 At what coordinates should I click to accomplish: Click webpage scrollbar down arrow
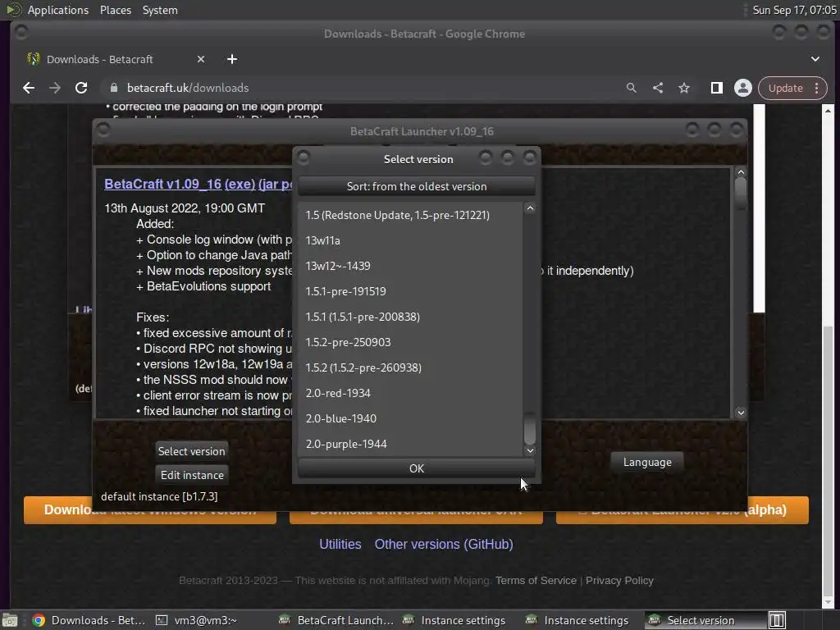tap(828, 603)
